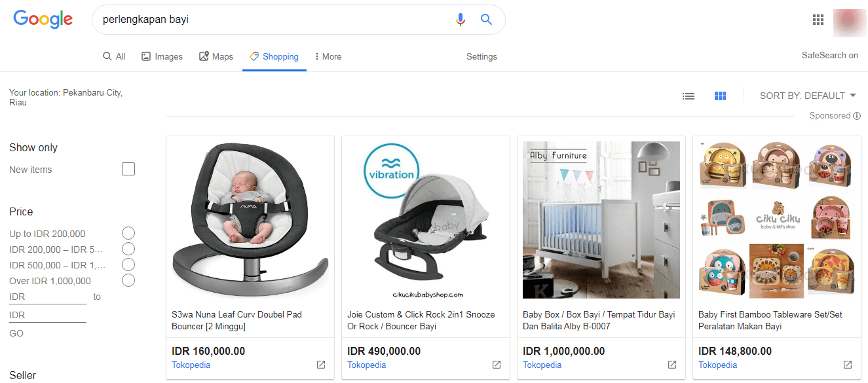
Task: Select Over IDR 1,000,000 price option
Action: pos(128,281)
